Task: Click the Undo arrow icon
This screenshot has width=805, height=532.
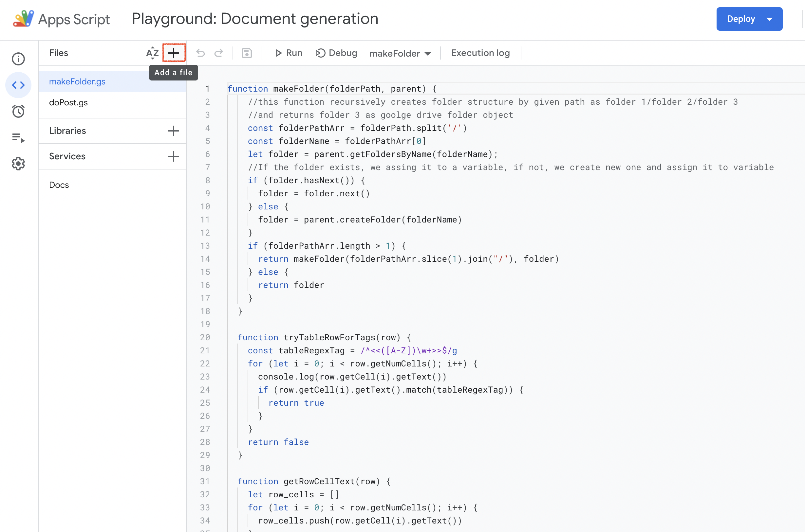Action: (x=200, y=53)
